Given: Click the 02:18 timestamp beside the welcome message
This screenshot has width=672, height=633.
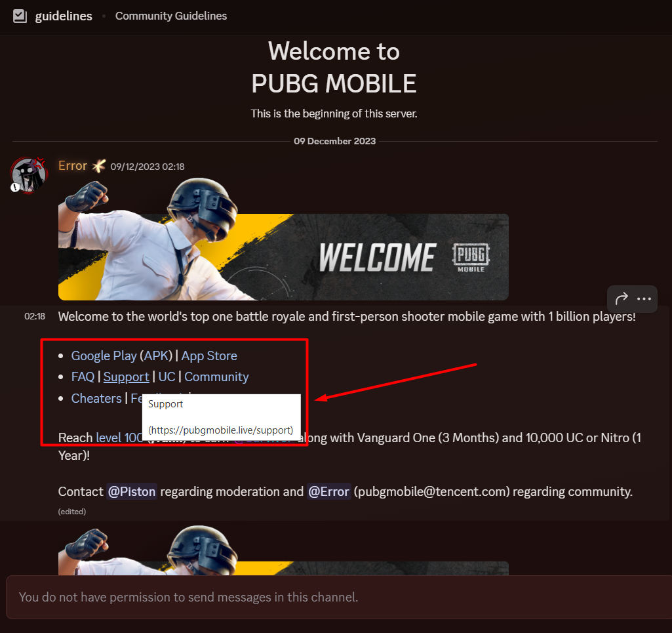Looking at the screenshot, I should click(35, 316).
